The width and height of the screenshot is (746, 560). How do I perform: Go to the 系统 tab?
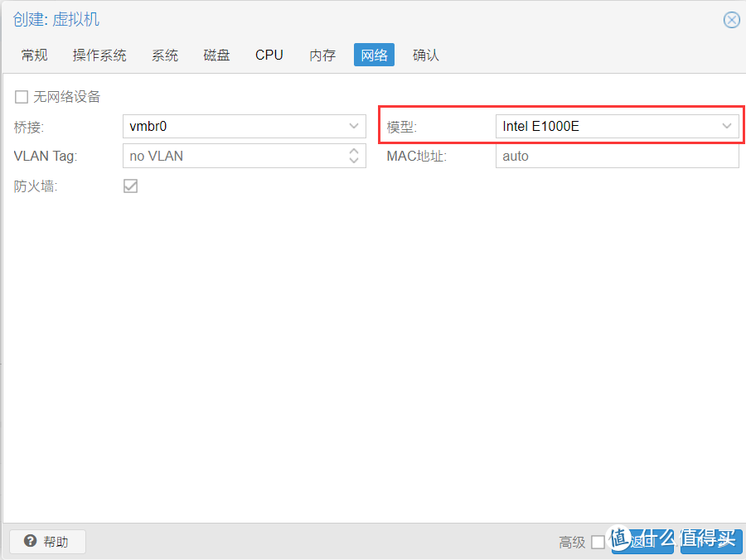click(x=165, y=56)
